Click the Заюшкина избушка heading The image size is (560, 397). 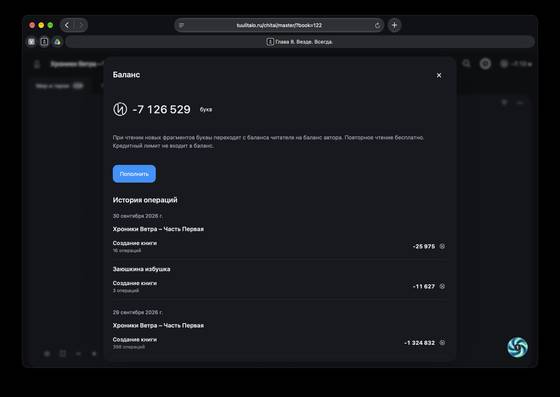[x=141, y=269]
